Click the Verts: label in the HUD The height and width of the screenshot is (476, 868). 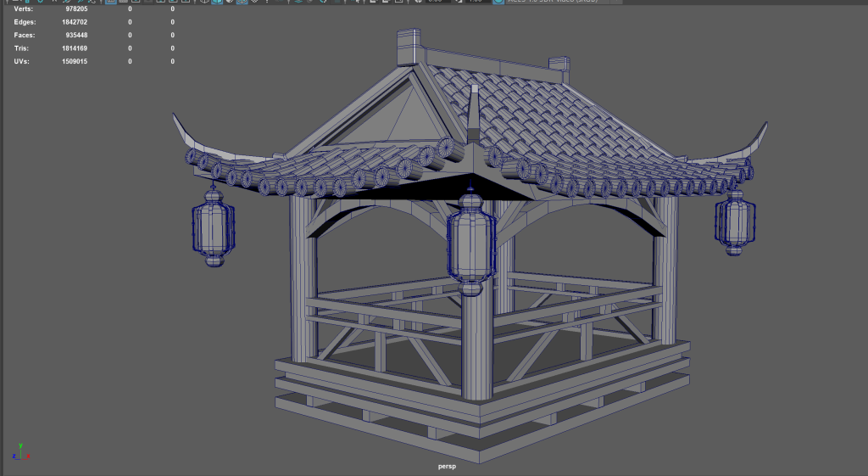click(x=23, y=8)
